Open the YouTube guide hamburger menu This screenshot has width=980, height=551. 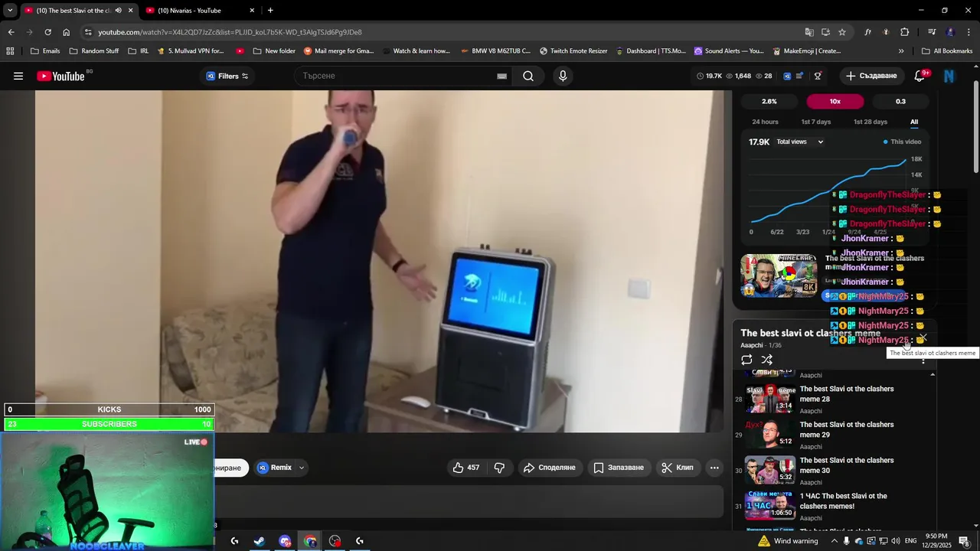pyautogui.click(x=18, y=76)
